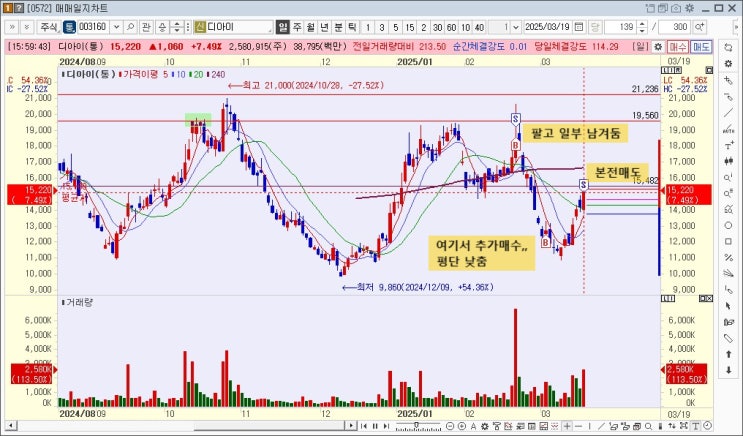This screenshot has width=743, height=436.
Task: Select the daily '일' period tab
Action: tap(282, 27)
